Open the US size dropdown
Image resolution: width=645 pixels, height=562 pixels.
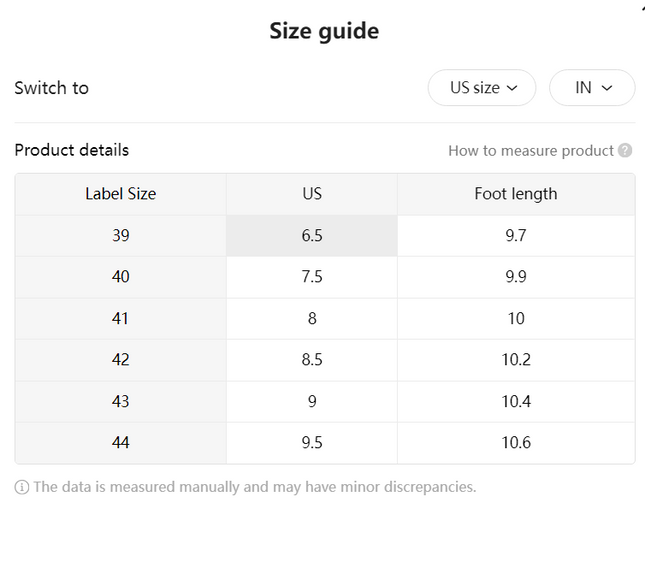482,88
